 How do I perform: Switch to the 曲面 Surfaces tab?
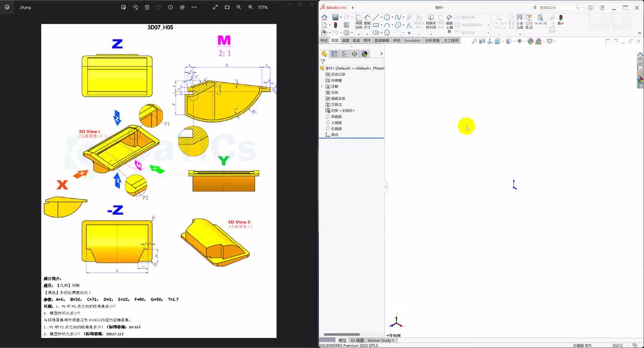point(345,41)
